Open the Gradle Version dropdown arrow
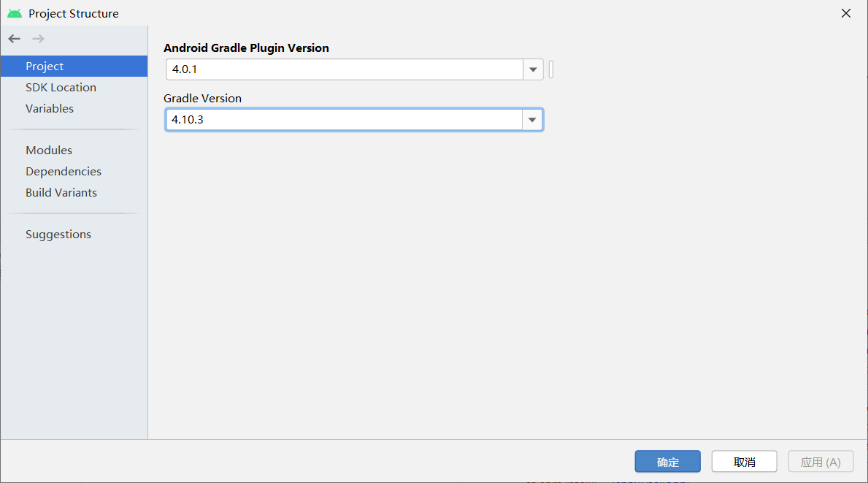The height and width of the screenshot is (483, 868). click(x=532, y=119)
